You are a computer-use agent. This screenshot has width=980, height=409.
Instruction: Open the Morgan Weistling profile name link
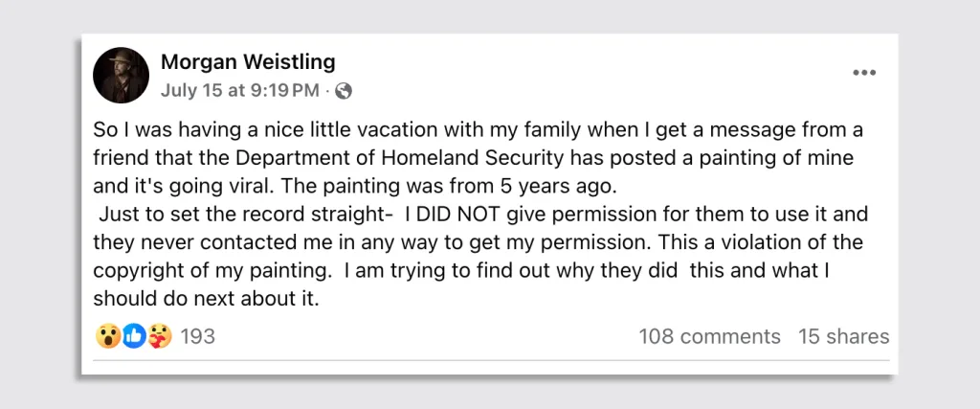pos(248,62)
